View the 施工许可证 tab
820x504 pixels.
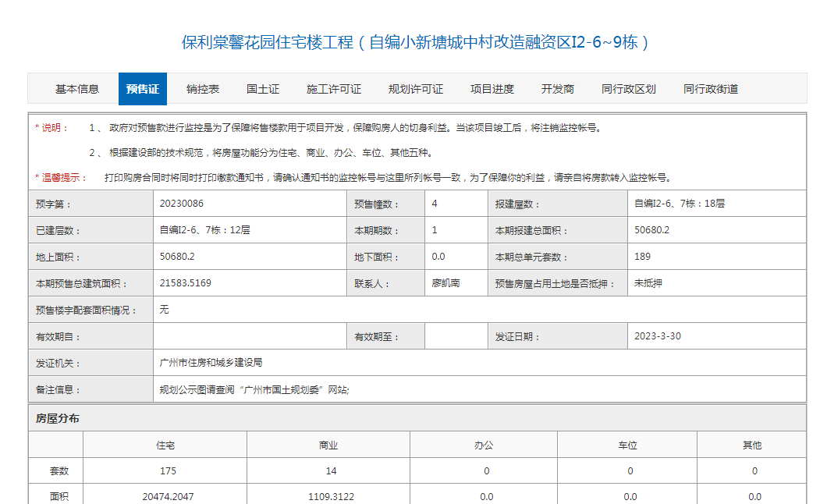click(335, 88)
